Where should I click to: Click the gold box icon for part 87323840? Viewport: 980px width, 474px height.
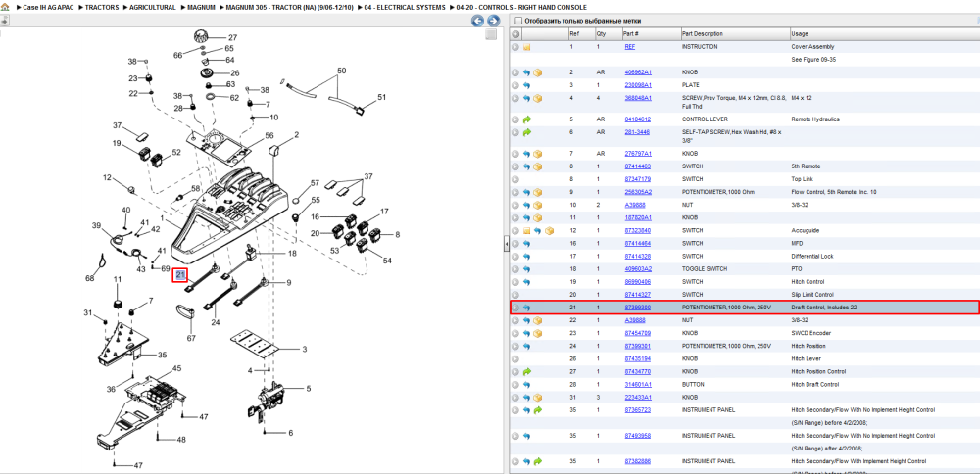coord(549,230)
